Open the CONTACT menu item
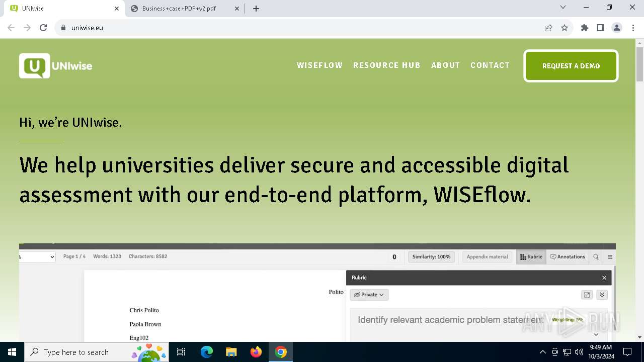 tap(490, 65)
